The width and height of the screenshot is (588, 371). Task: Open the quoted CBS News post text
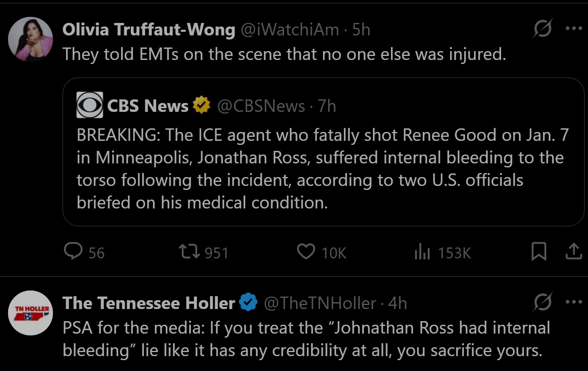click(322, 169)
